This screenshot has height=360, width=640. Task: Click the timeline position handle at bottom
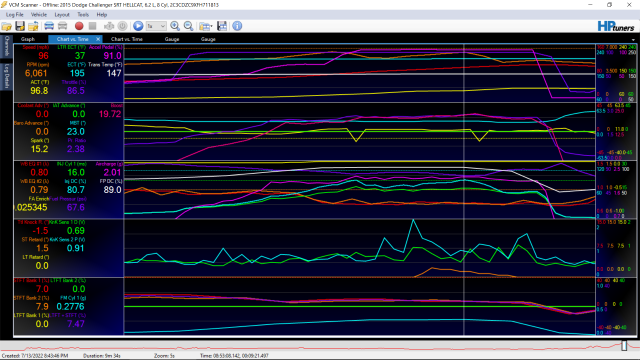624,345
